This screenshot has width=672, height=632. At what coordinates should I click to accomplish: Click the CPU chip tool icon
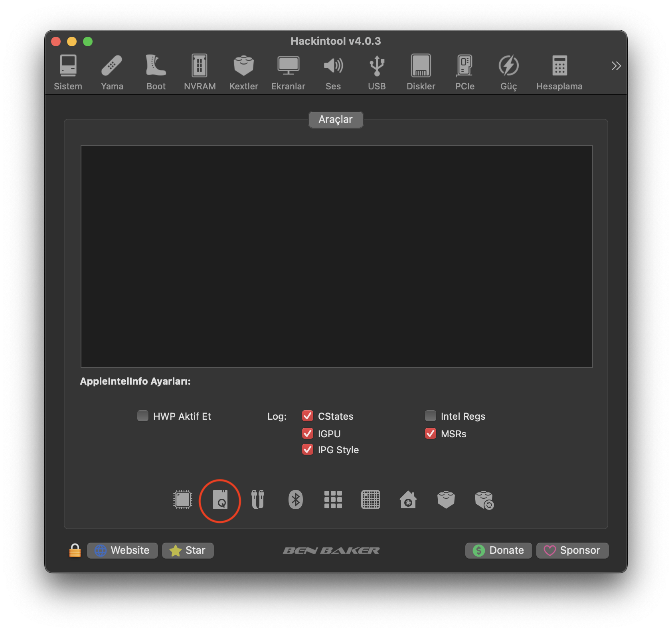[183, 500]
